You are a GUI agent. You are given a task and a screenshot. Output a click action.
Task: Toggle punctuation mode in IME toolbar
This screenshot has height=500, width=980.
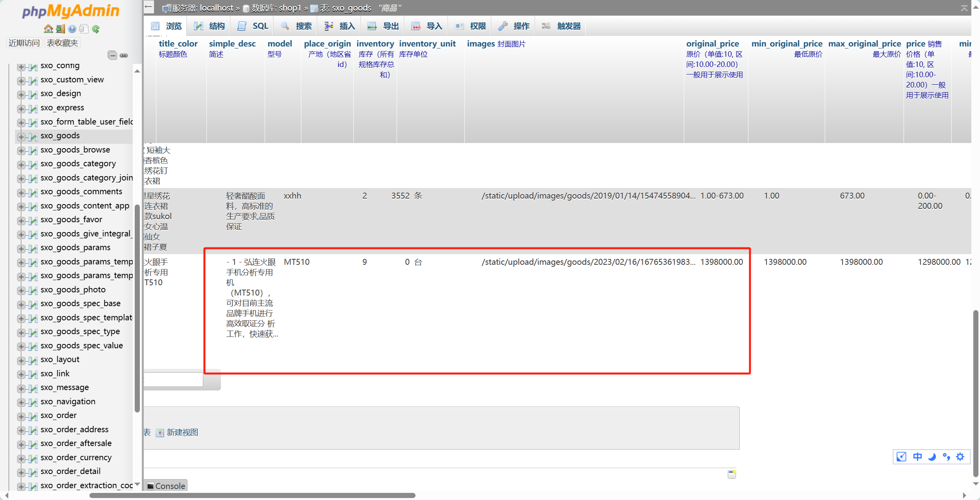[x=946, y=457]
